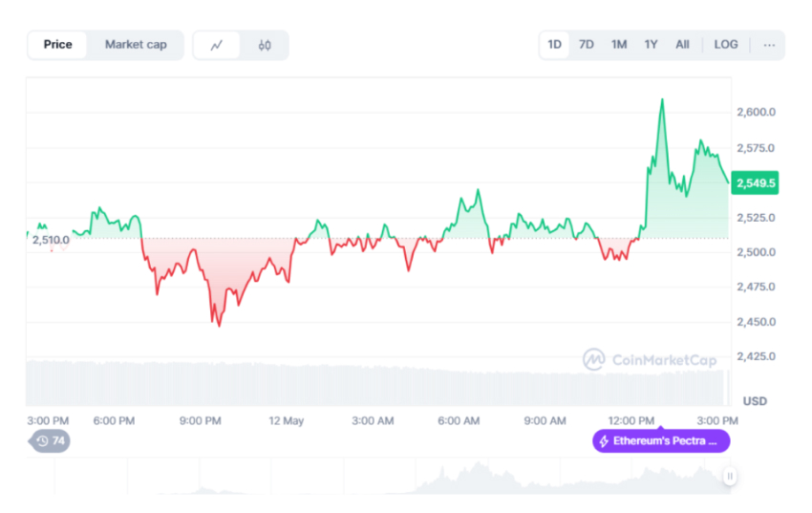Viewport: 812px width, 513px height.
Task: Click the 12 May date label
Action: [x=287, y=421]
